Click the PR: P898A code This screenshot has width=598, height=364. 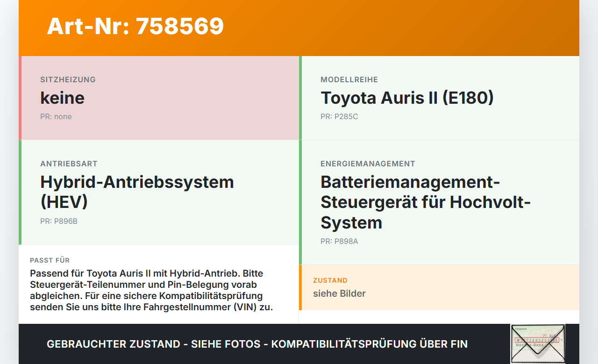(x=339, y=242)
